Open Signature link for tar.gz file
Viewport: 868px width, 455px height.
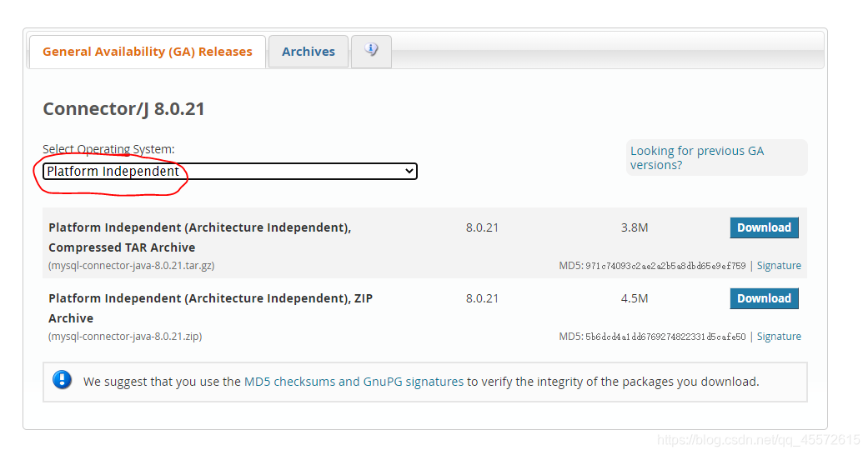[x=779, y=266]
